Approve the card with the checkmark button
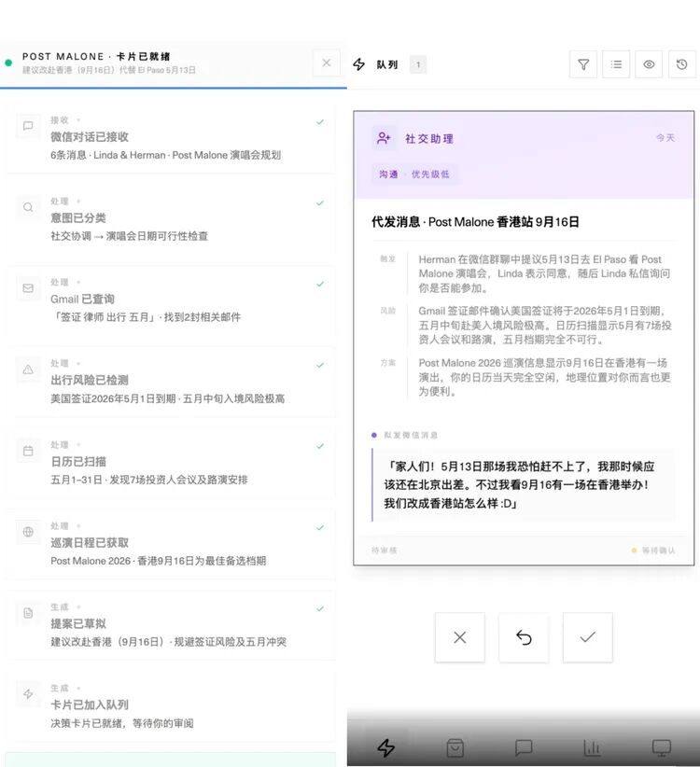700x767 pixels. click(587, 637)
